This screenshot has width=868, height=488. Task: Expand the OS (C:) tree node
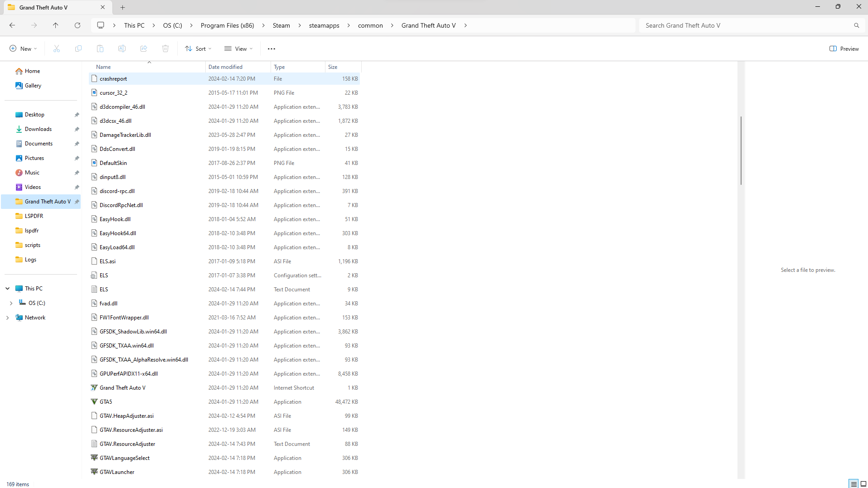pos(11,303)
